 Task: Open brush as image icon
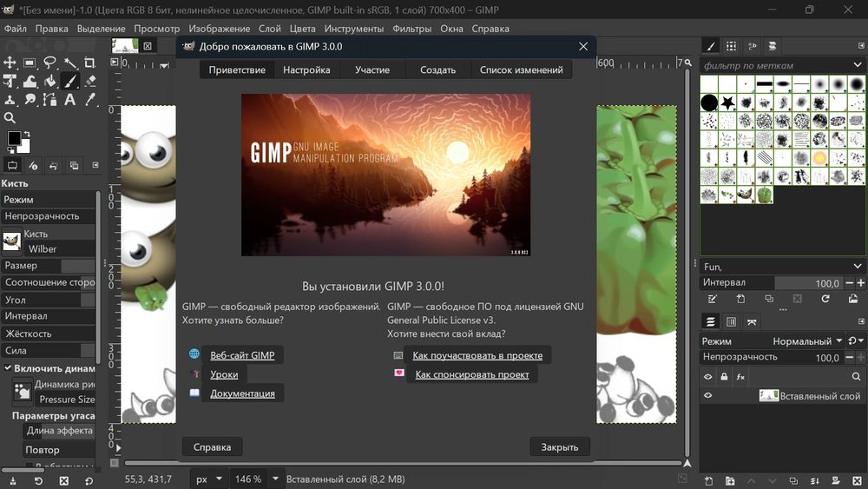(853, 299)
